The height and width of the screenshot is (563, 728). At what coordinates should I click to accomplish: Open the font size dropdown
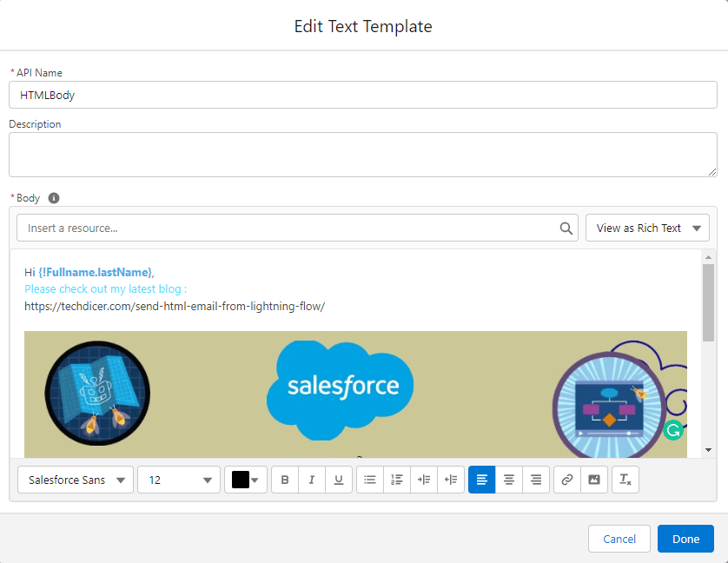tap(178, 479)
